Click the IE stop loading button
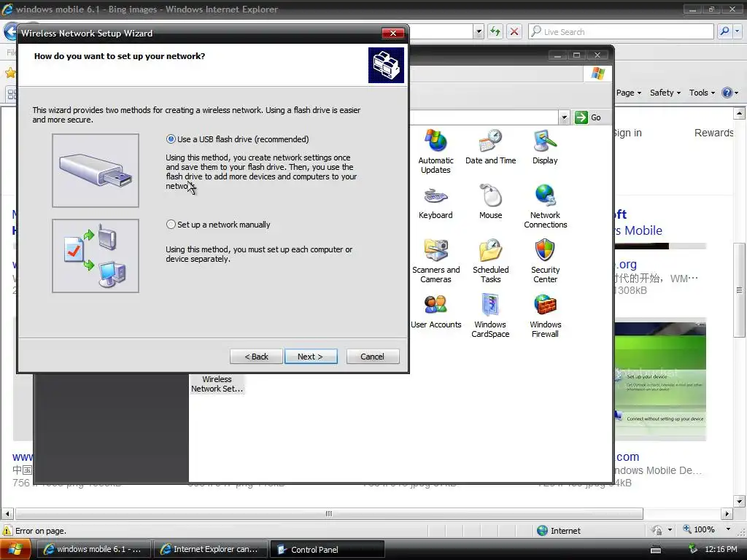Viewport: 747px width, 560px height. 514,32
